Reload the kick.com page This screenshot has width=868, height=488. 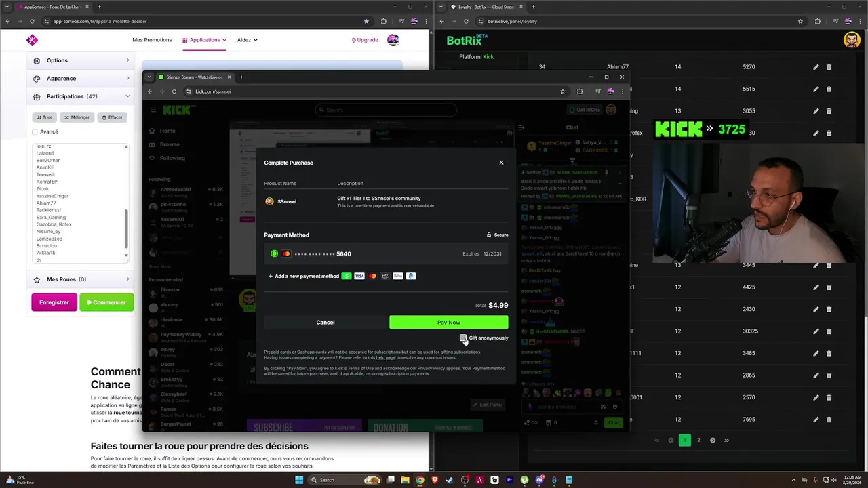coord(174,91)
